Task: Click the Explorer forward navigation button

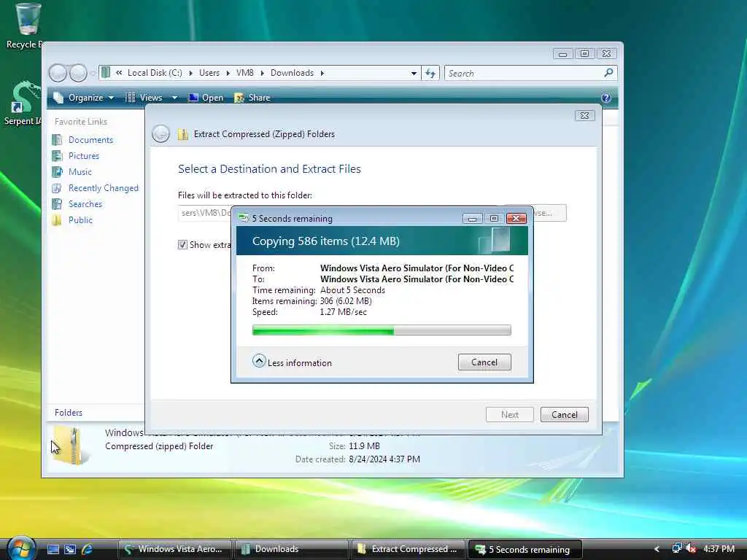Action: click(x=78, y=74)
